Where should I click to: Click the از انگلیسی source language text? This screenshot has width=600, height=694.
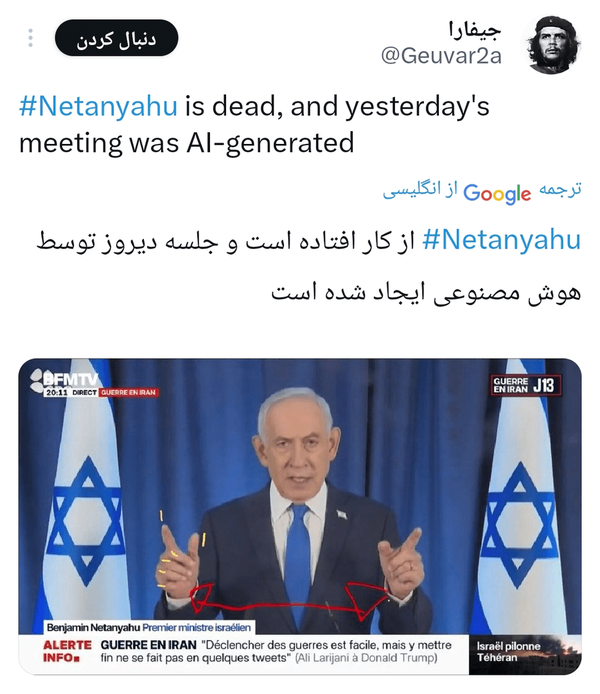[419, 190]
